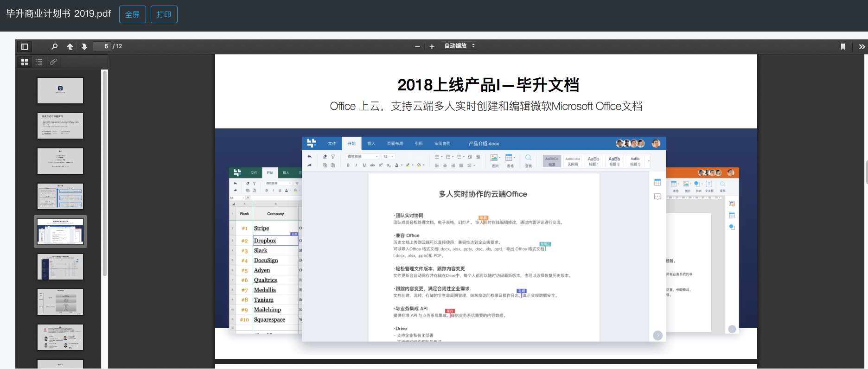This screenshot has width=868, height=369.
Task: Toggle the sidebar panel icon
Action: coord(25,46)
